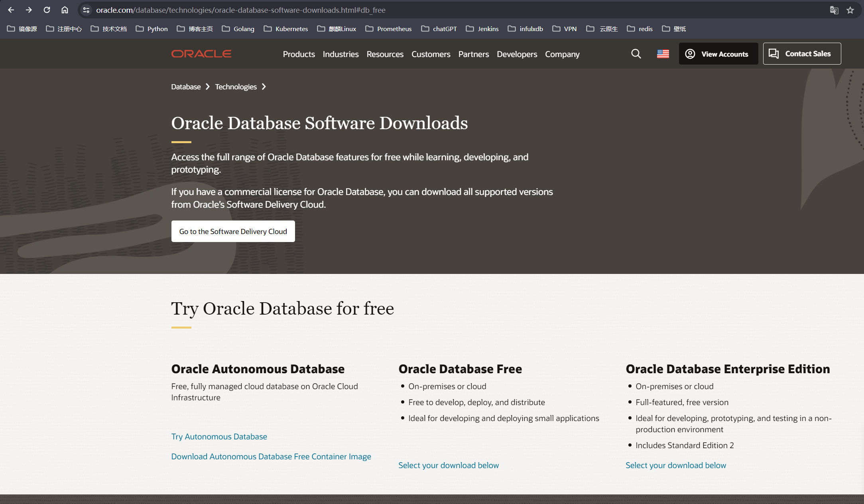
Task: Open the search panel via magnifier icon
Action: click(x=636, y=53)
